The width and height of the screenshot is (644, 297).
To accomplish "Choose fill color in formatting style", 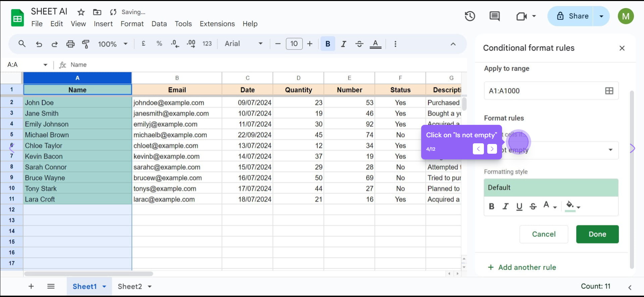I will [573, 206].
